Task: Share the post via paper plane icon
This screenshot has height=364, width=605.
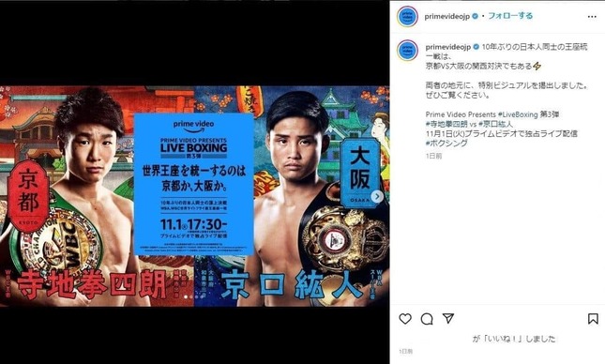Action: click(x=448, y=318)
